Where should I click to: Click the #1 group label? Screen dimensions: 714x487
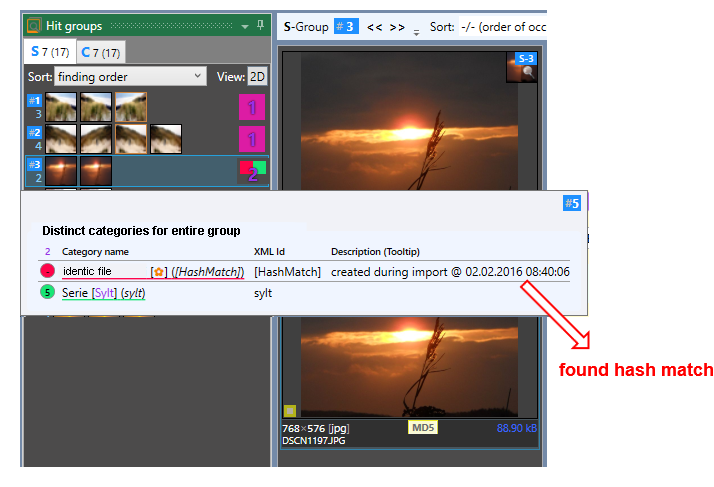[35, 100]
